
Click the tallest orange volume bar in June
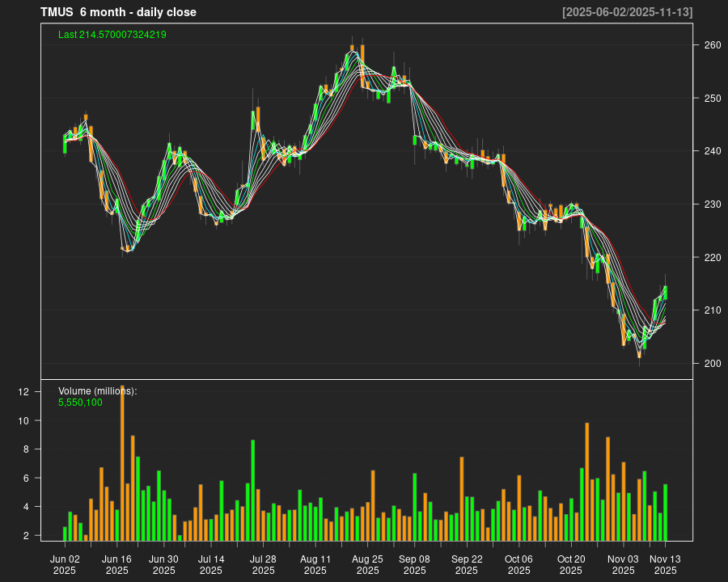122,465
